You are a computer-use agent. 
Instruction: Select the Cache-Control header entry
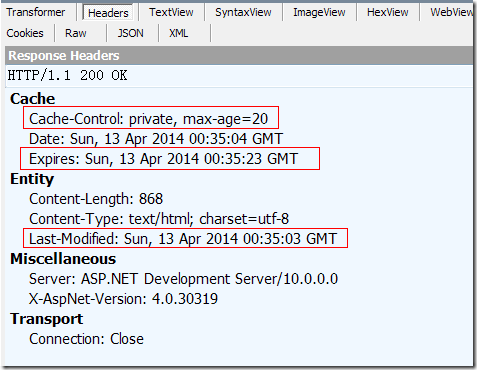pyautogui.click(x=148, y=119)
